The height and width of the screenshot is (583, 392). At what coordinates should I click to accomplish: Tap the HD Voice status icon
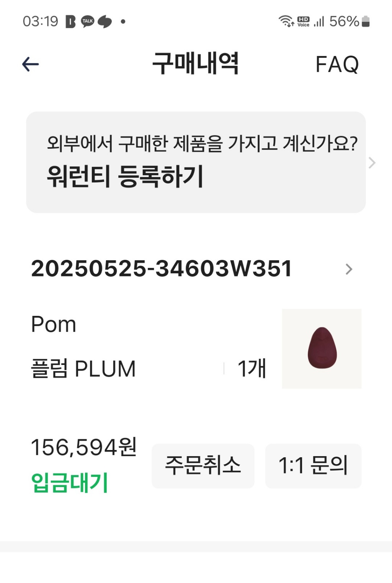303,21
